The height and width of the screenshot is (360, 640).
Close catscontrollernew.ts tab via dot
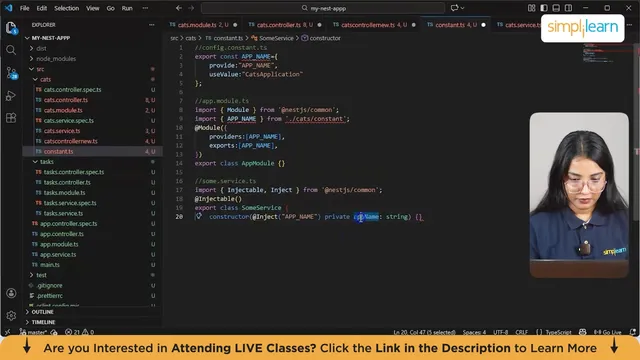[414, 25]
